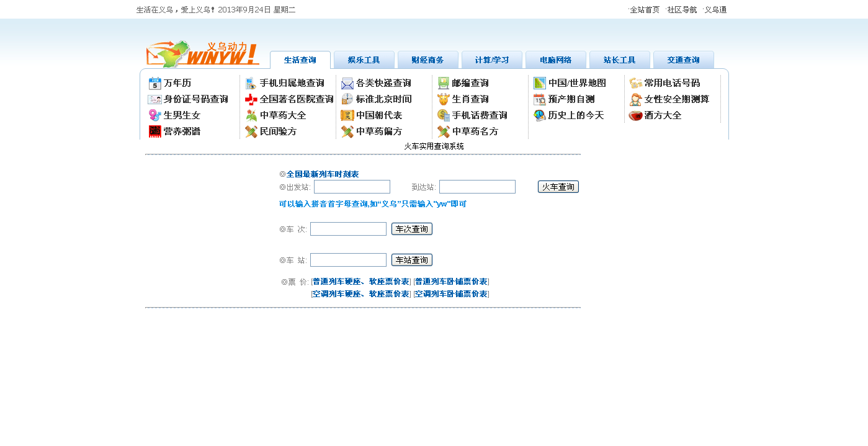Switch to the 娱乐工具 tab
The width and height of the screenshot is (868, 446).
tap(364, 60)
